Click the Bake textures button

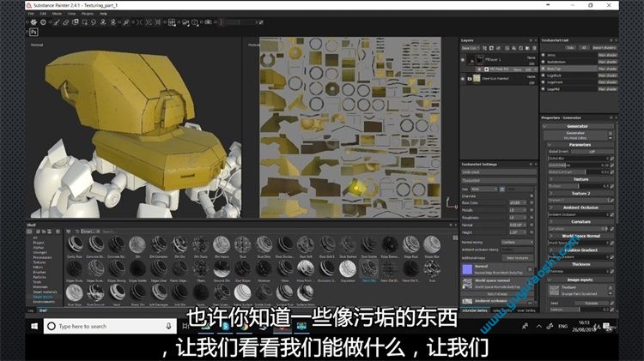[518, 258]
